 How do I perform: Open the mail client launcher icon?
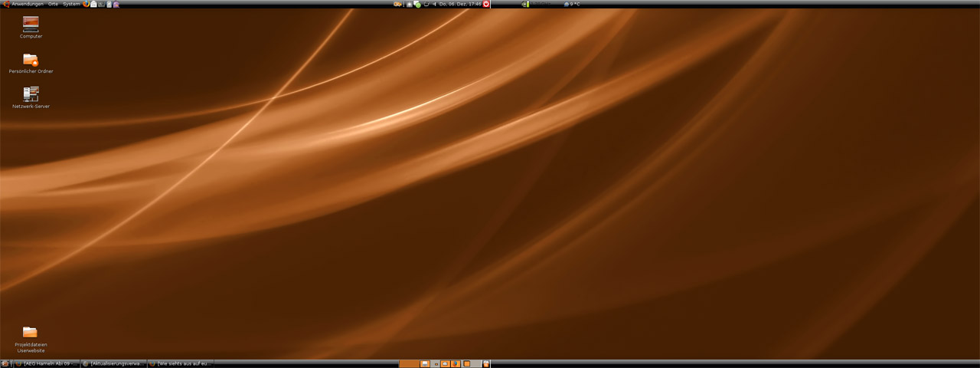(x=94, y=4)
